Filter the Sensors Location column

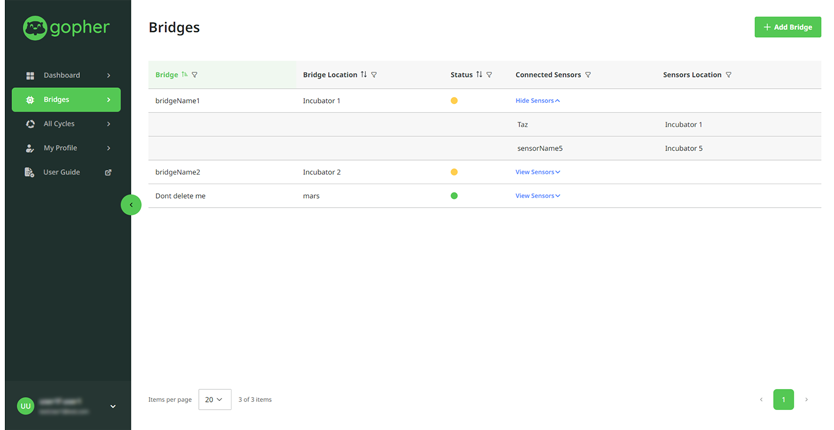click(728, 75)
